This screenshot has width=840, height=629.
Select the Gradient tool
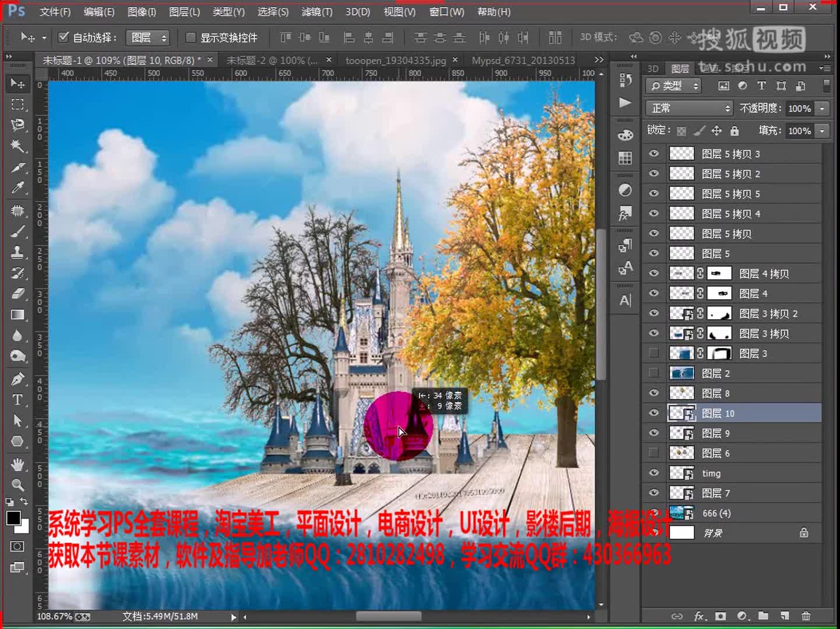tap(17, 315)
